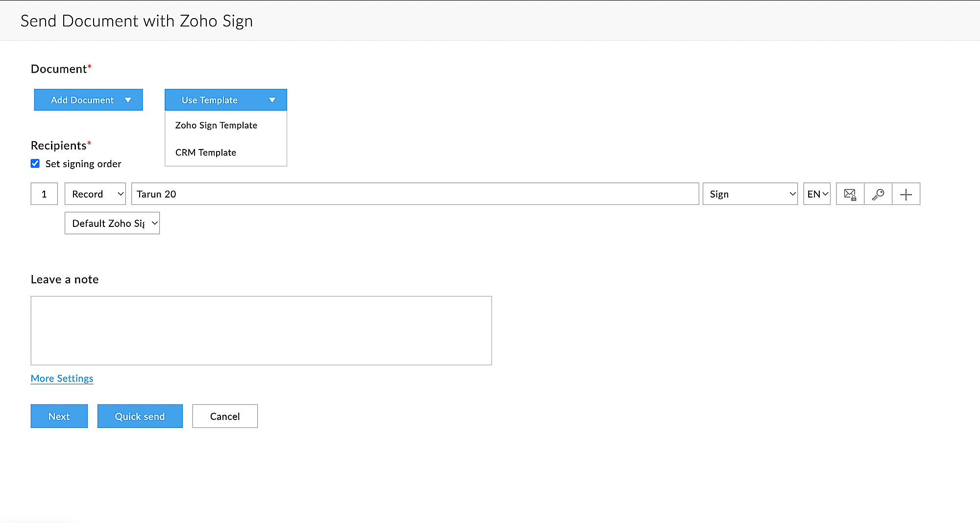Click the Next button
The height and width of the screenshot is (523, 980).
[59, 416]
